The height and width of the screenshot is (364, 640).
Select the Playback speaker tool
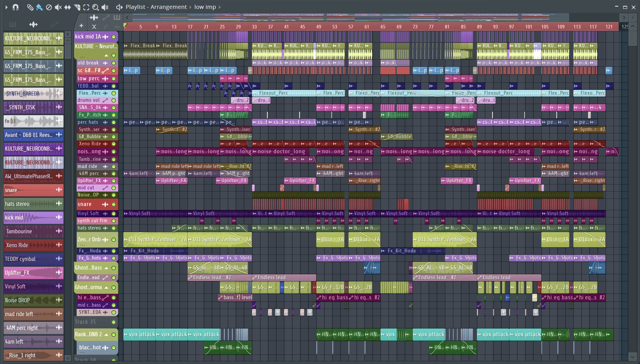click(105, 7)
